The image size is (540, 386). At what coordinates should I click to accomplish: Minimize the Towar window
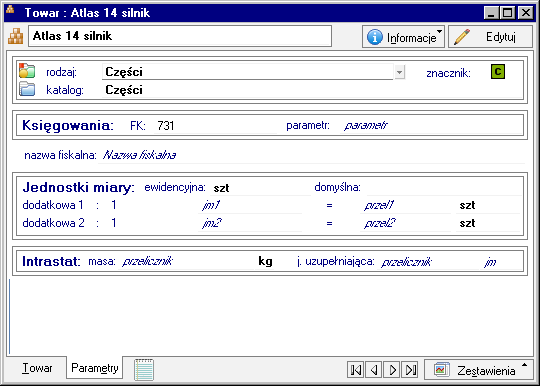(491, 13)
